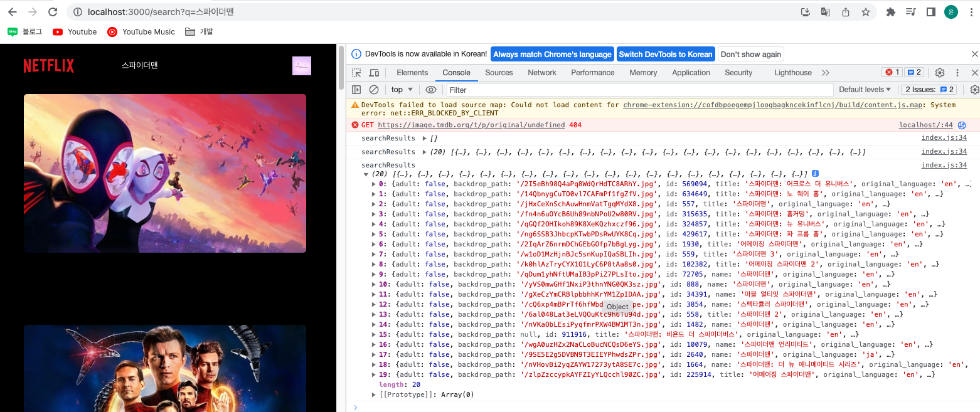The image size is (980, 412).
Task: Switch to the Sources tab
Action: [499, 73]
